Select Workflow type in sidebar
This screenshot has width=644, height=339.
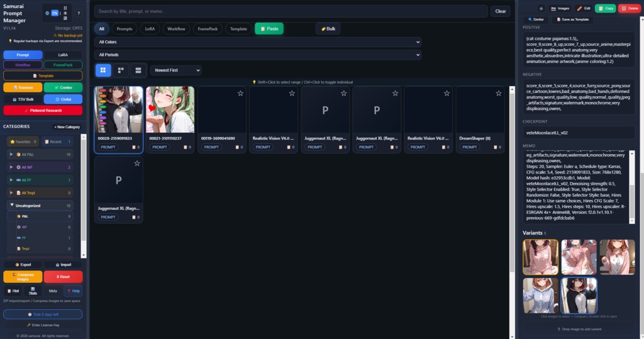(x=23, y=65)
